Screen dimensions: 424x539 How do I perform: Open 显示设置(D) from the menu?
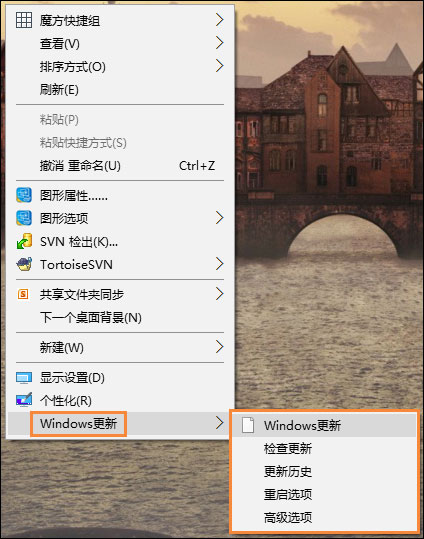[120, 378]
